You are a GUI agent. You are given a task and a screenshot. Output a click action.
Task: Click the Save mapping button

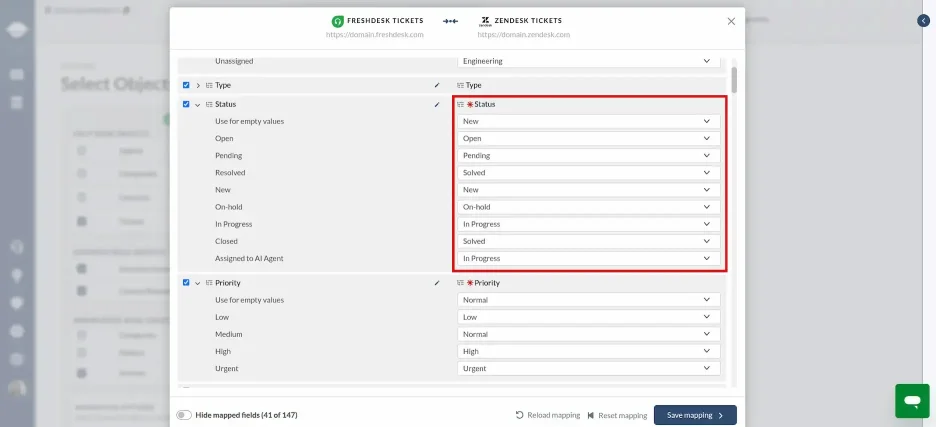[x=695, y=415]
